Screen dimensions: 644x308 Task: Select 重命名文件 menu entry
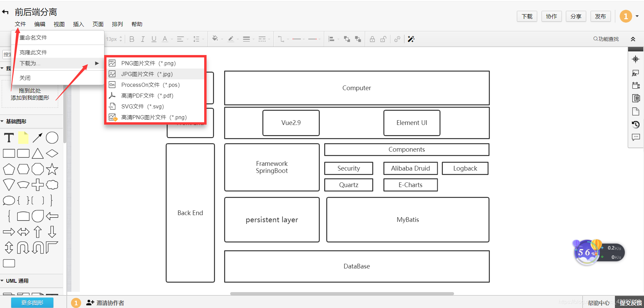tap(58, 37)
